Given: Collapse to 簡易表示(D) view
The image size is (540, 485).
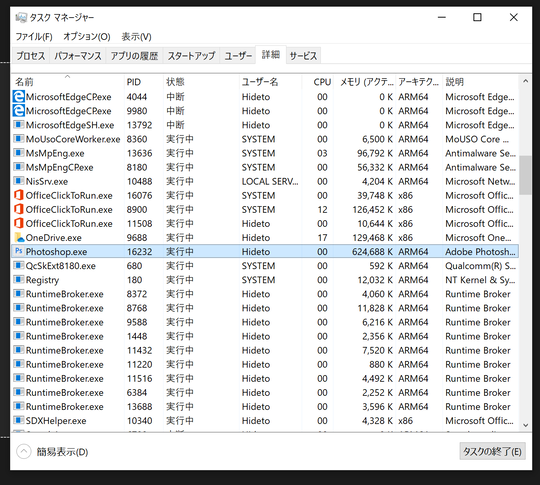Looking at the screenshot, I should pos(52,452).
